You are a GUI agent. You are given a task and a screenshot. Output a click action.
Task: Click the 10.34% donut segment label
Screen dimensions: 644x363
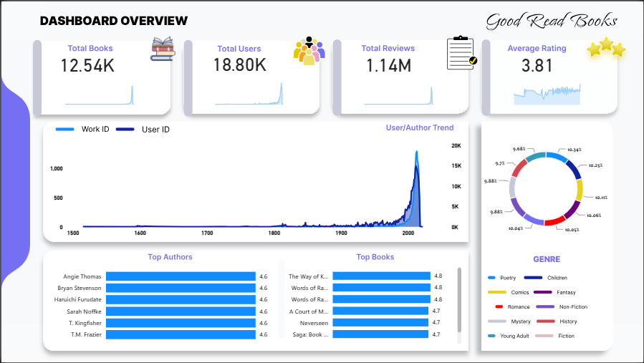(x=575, y=150)
